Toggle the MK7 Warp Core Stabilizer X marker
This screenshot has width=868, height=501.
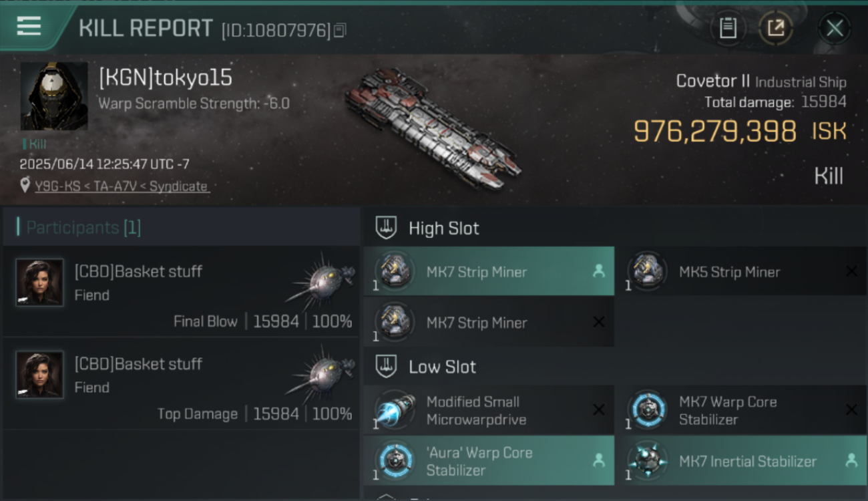851,409
